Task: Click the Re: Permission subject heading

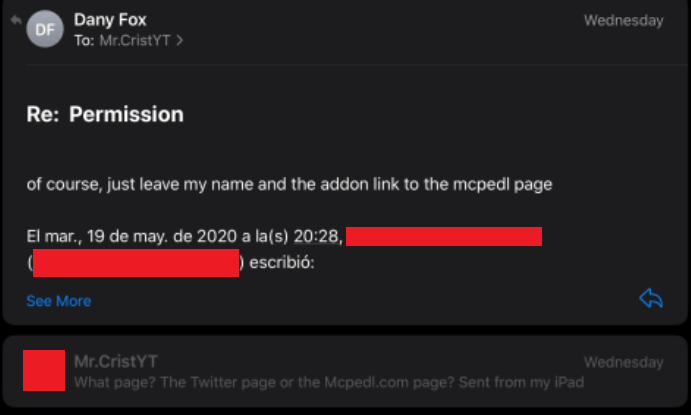Action: click(105, 115)
